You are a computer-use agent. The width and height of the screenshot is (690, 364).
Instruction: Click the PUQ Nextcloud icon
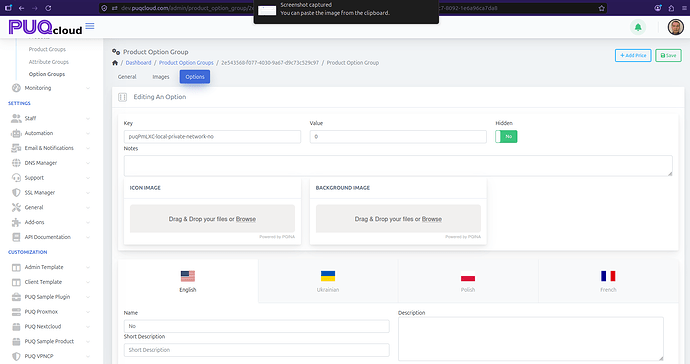16,327
